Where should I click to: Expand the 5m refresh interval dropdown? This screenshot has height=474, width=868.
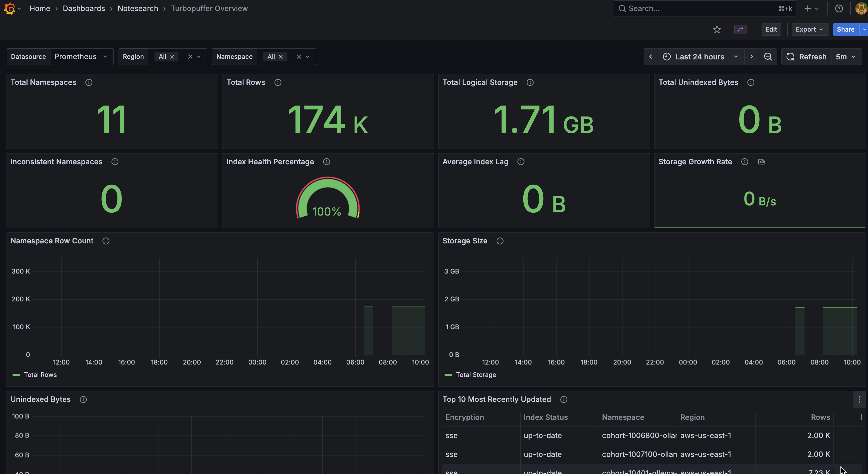pos(846,56)
